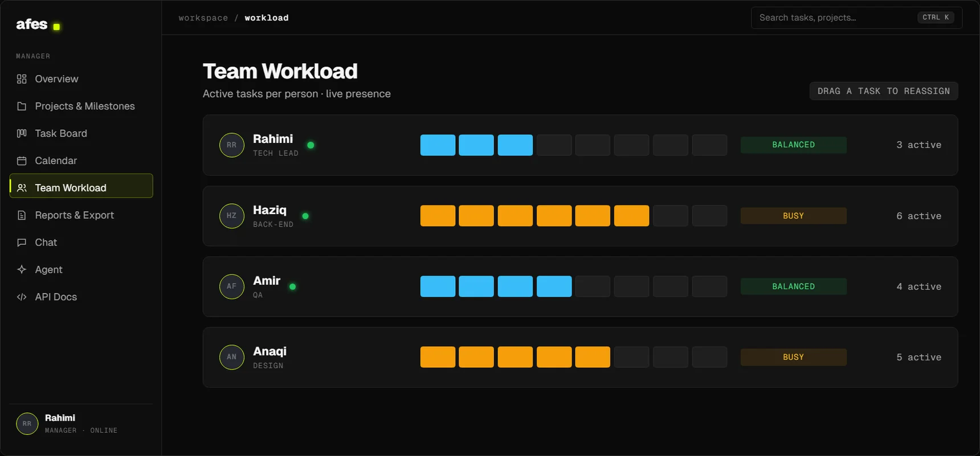Click the Chat speech bubble icon
The image size is (980, 456).
pyautogui.click(x=22, y=243)
